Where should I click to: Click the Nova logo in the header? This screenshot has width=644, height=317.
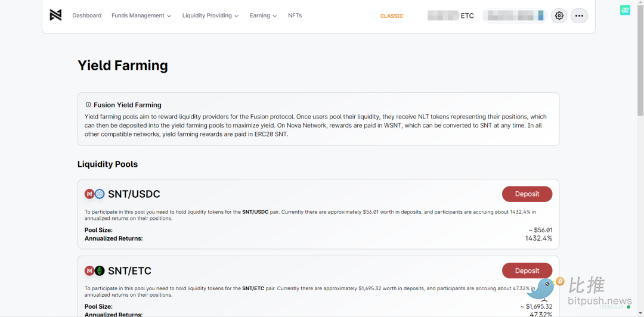(x=55, y=15)
